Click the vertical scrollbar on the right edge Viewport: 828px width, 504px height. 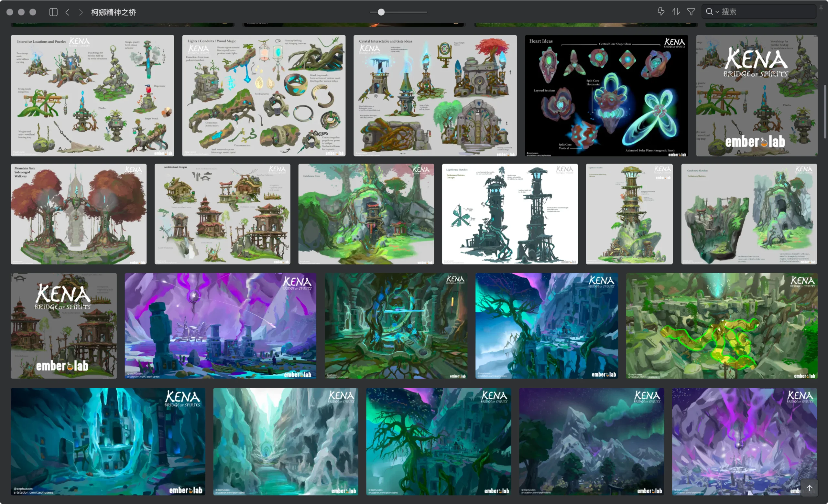point(825,112)
